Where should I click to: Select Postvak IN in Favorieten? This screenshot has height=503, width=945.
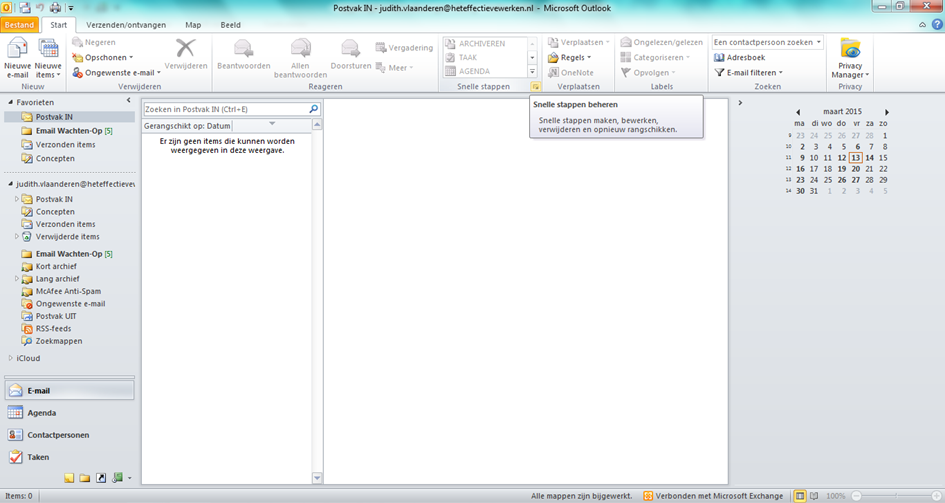pyautogui.click(x=69, y=117)
